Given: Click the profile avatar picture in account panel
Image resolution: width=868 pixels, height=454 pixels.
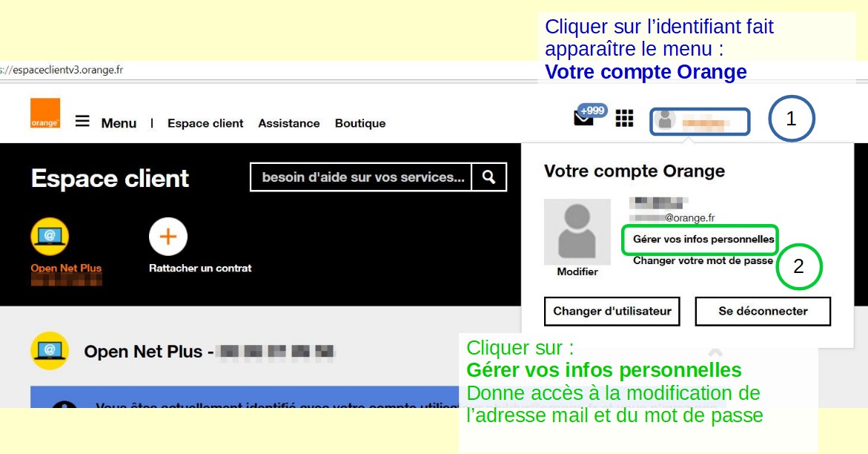Looking at the screenshot, I should 577,231.
